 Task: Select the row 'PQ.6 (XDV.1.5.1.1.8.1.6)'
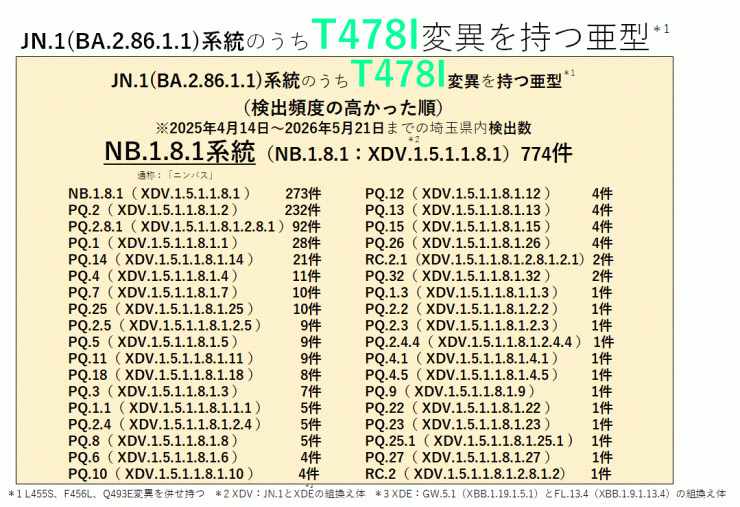click(194, 457)
